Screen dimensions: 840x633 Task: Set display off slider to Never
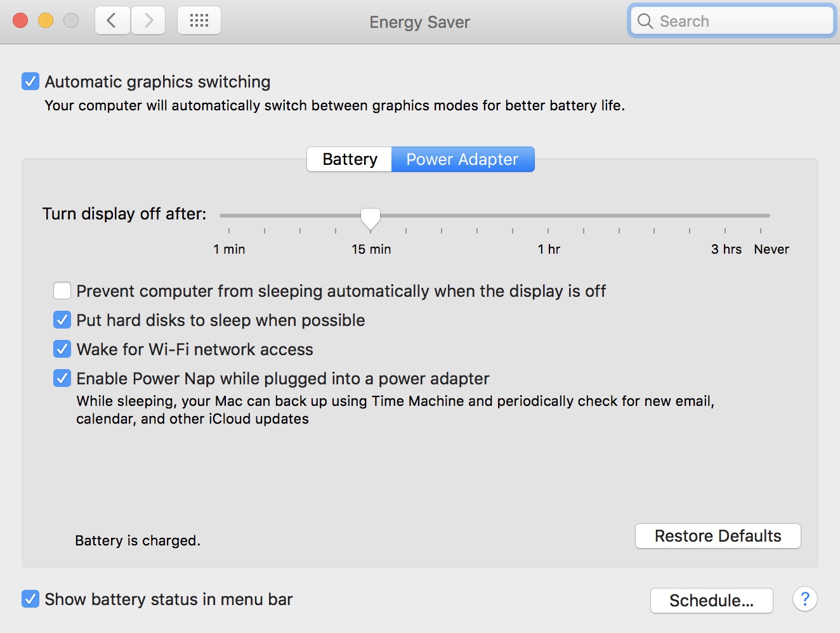tap(761, 216)
